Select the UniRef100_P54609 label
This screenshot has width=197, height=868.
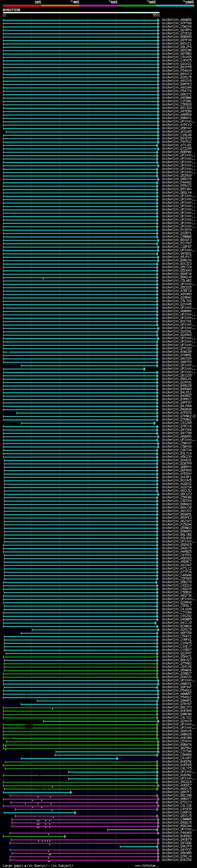177,71
